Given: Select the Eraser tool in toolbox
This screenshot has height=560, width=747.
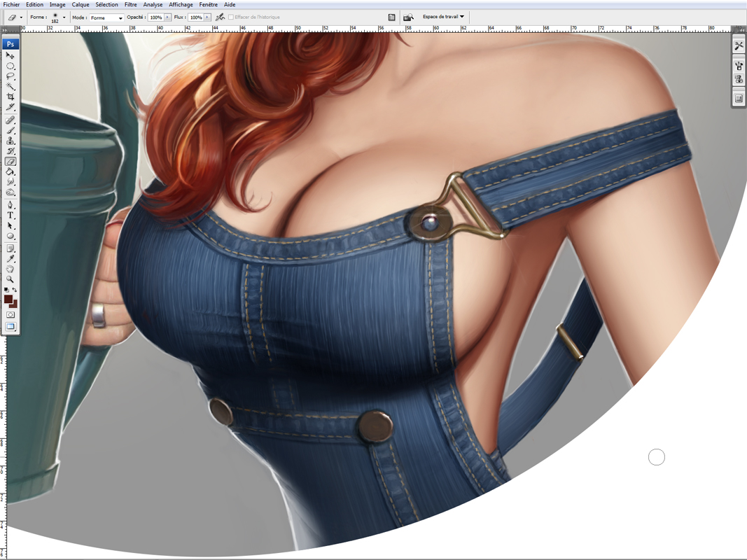Looking at the screenshot, I should [10, 162].
